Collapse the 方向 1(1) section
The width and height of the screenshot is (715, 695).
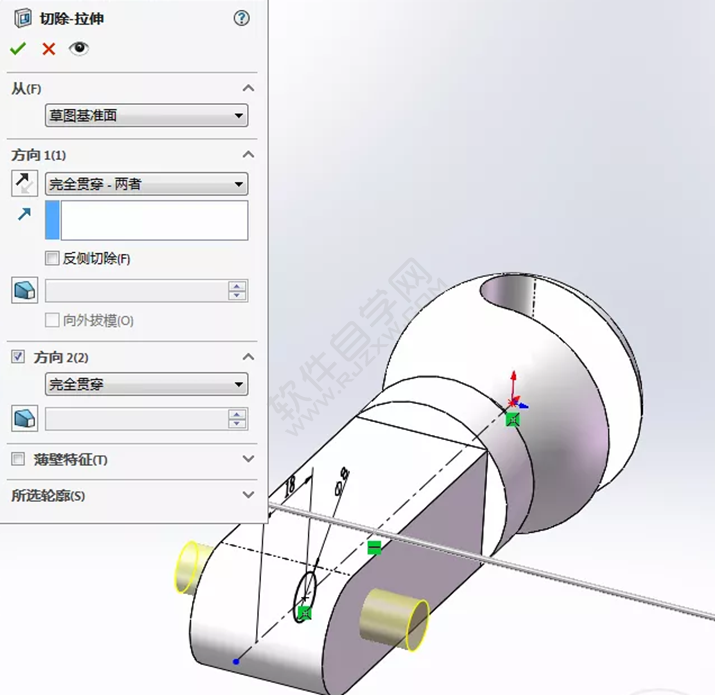[x=249, y=155]
